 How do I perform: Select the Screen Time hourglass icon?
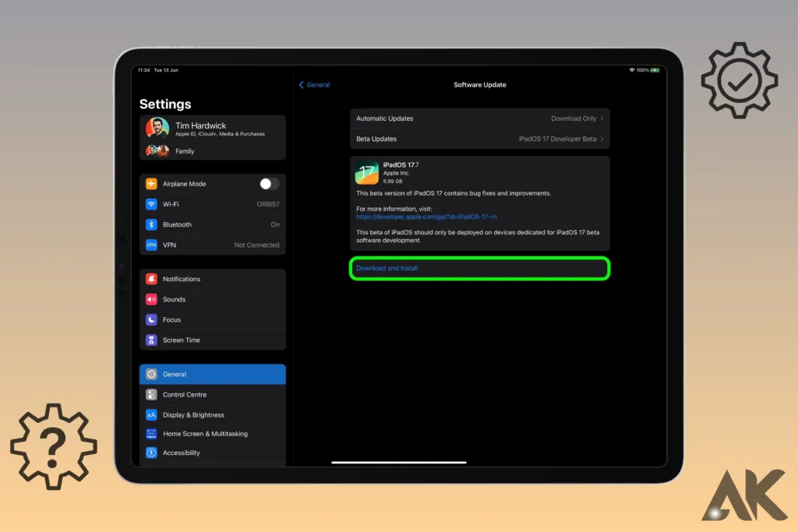click(151, 340)
